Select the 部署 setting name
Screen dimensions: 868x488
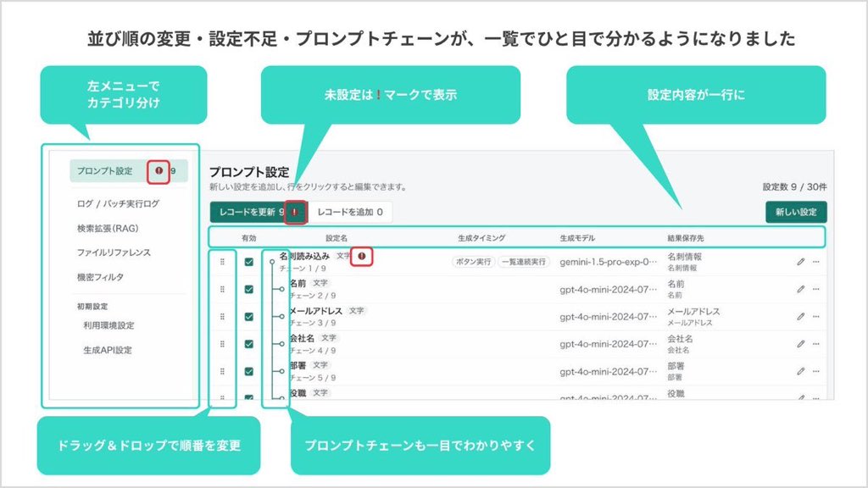pos(298,365)
